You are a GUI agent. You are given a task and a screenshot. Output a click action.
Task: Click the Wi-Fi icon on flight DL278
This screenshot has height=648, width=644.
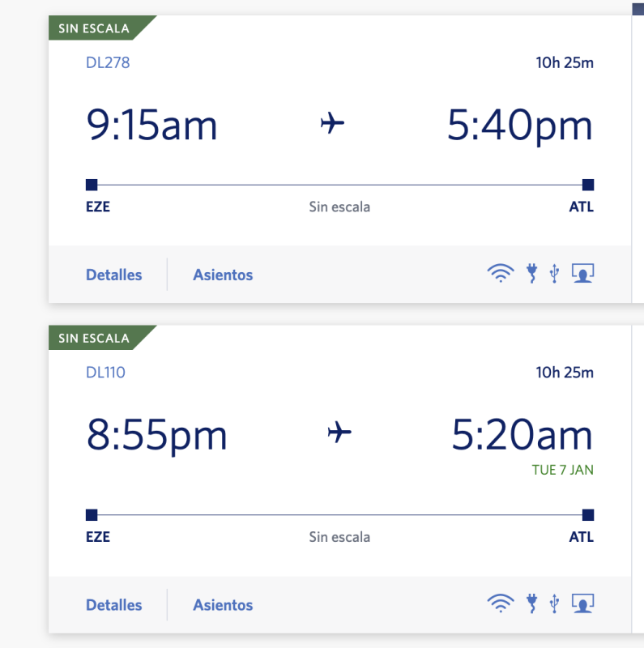pyautogui.click(x=501, y=274)
